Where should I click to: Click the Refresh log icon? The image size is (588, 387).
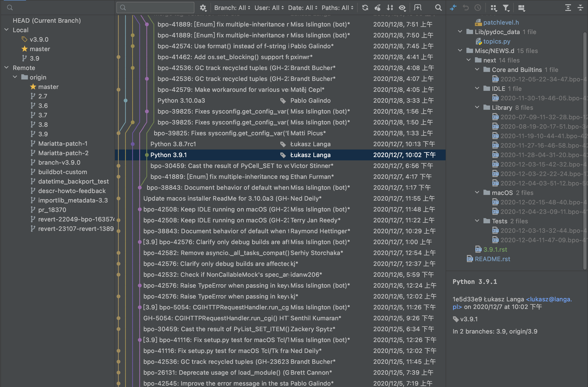click(x=365, y=8)
